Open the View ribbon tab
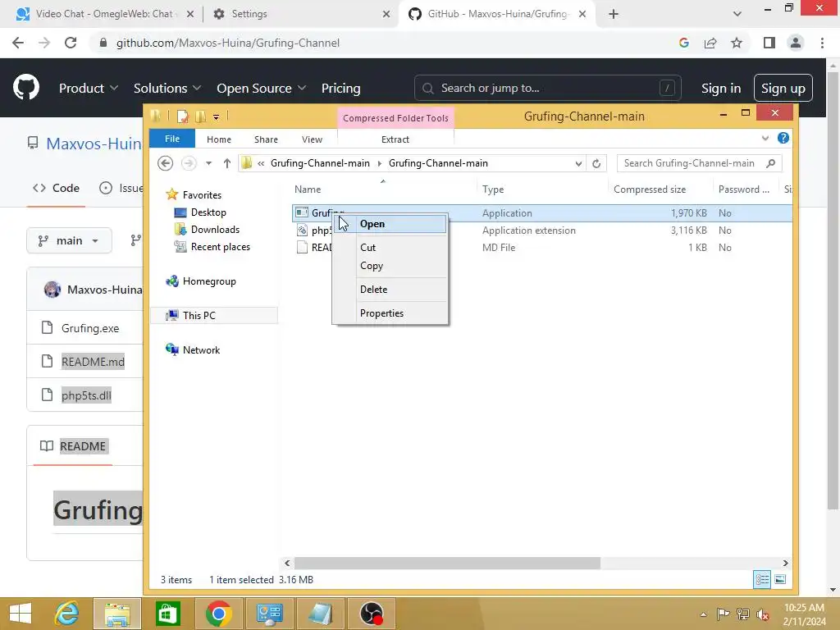 pyautogui.click(x=312, y=139)
